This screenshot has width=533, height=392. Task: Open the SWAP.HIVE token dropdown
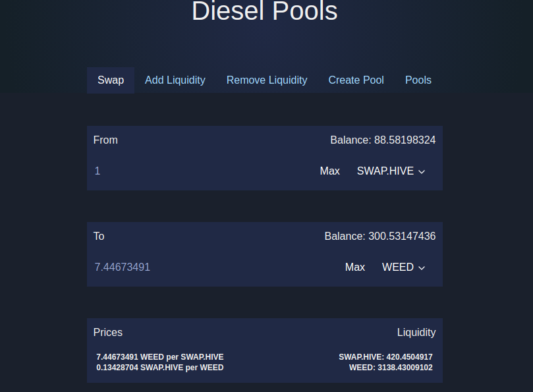(x=391, y=171)
